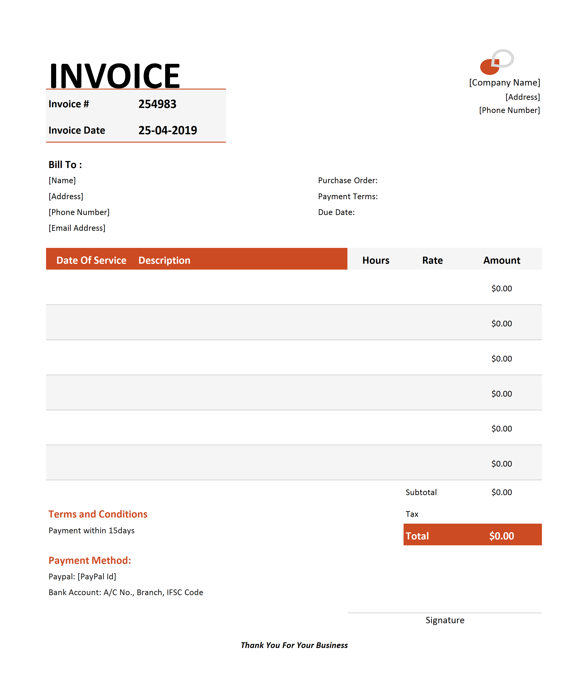Image resolution: width=588 pixels, height=700 pixels.
Task: Click the Bill To [Phone Number] placeholder
Action: pyautogui.click(x=79, y=212)
